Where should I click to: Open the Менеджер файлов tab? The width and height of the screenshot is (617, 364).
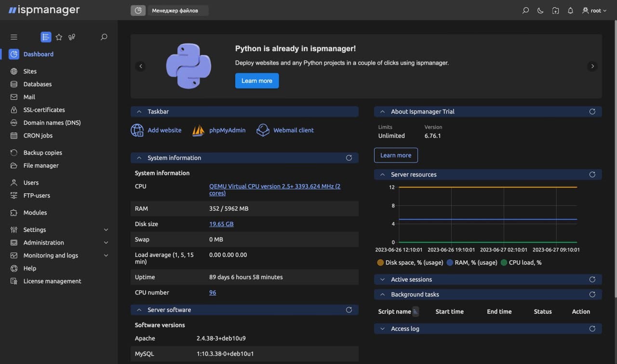178,10
